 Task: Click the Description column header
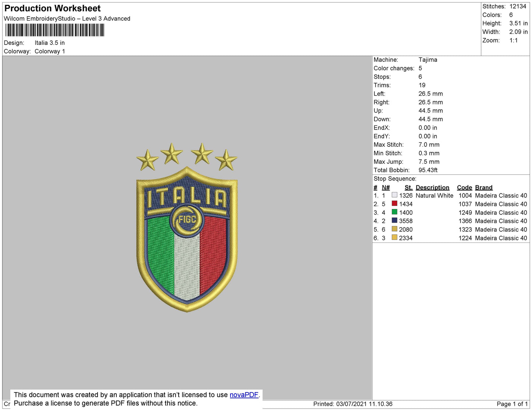(x=433, y=187)
